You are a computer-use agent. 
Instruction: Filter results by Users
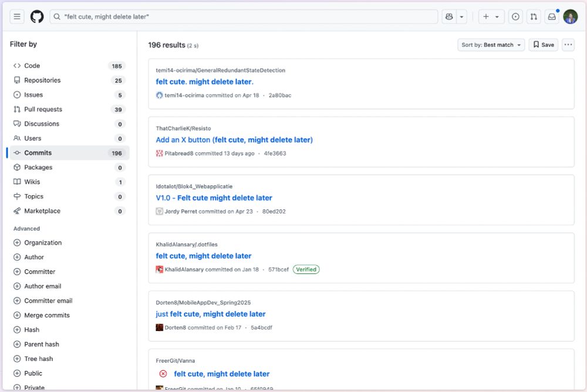69,138
